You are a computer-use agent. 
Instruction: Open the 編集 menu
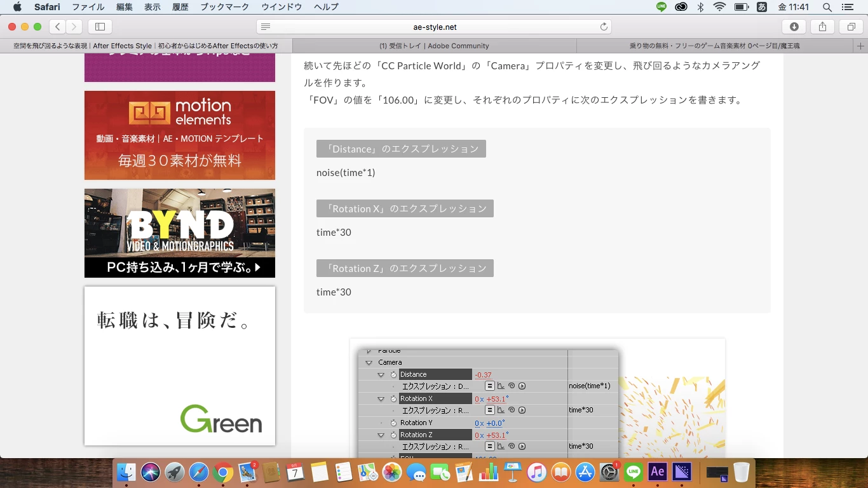(x=125, y=7)
